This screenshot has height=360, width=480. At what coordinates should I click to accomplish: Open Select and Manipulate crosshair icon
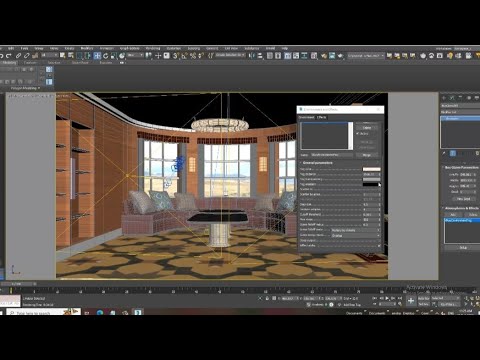click(158, 56)
